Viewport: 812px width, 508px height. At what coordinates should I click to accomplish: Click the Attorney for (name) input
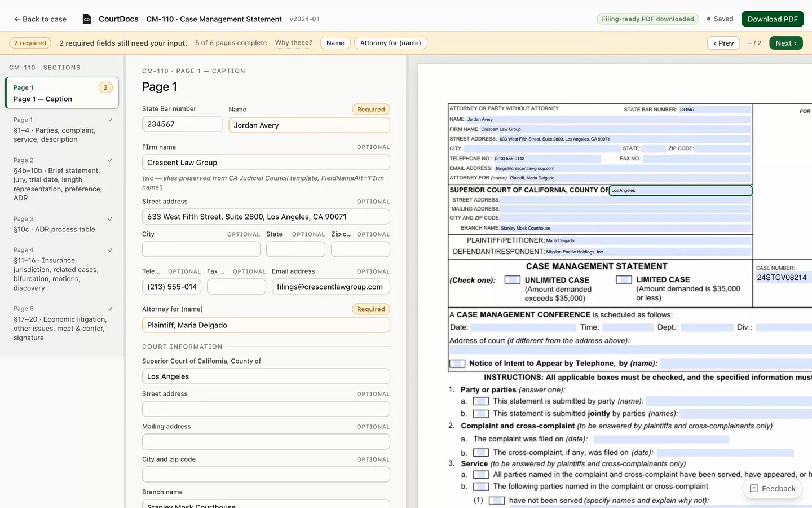click(266, 325)
